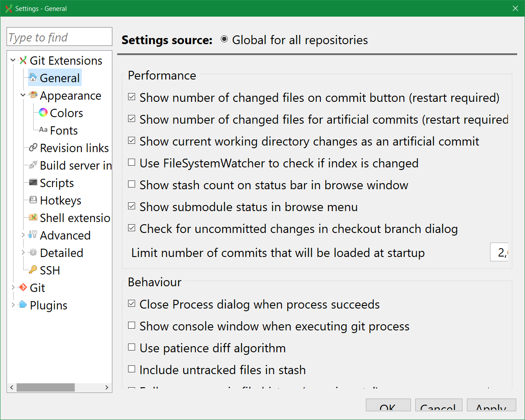Click the Build server integration icon
The image size is (525, 420).
[33, 165]
